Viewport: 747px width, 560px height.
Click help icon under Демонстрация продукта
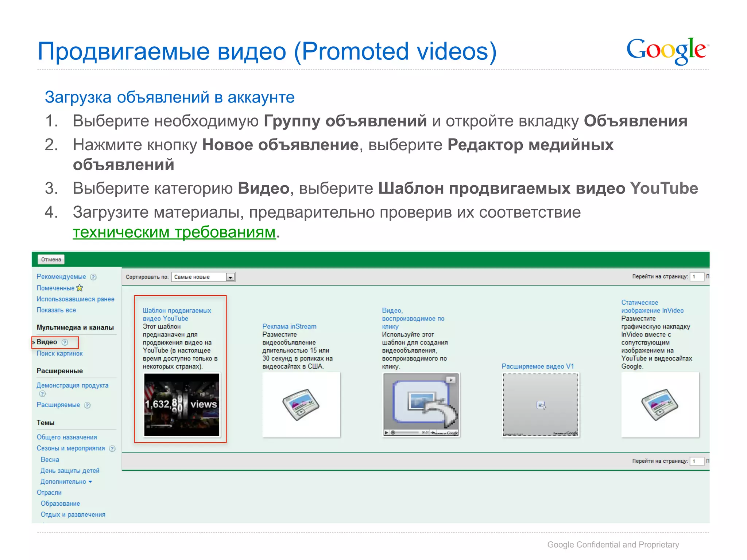point(42,394)
